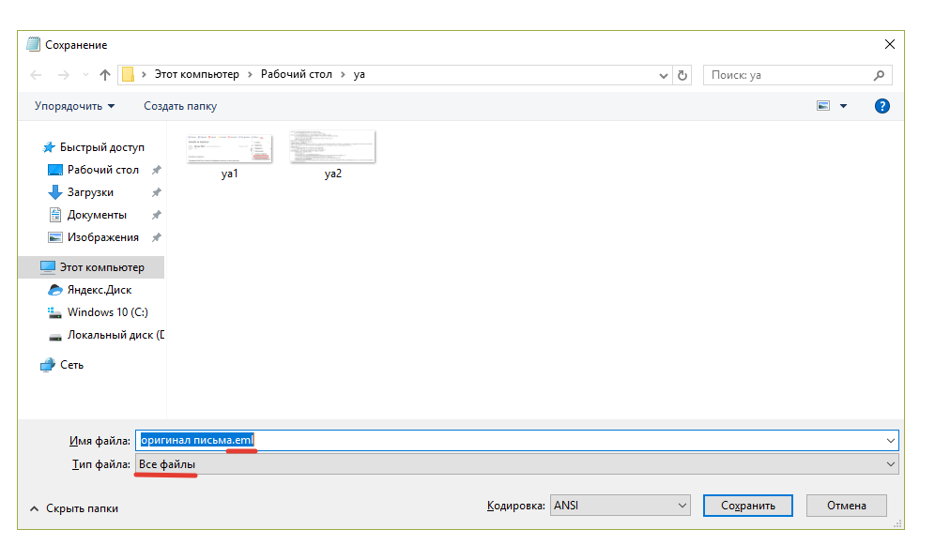Open the Кодировка ANSI dropdown
The width and height of the screenshot is (935, 560).
[621, 506]
